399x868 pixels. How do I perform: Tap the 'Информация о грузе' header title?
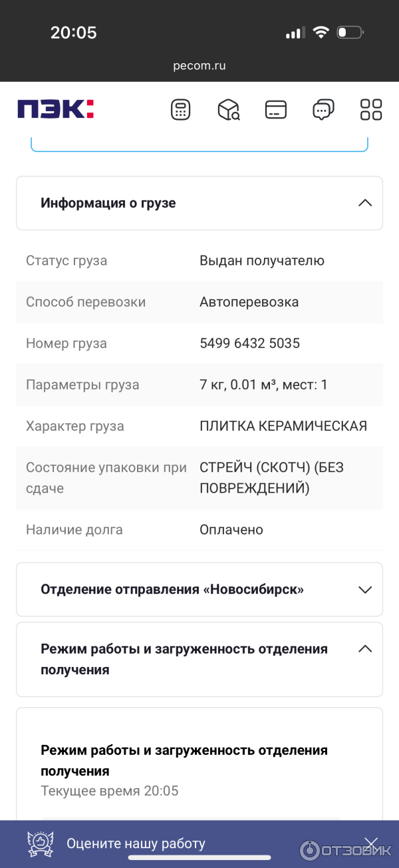108,203
